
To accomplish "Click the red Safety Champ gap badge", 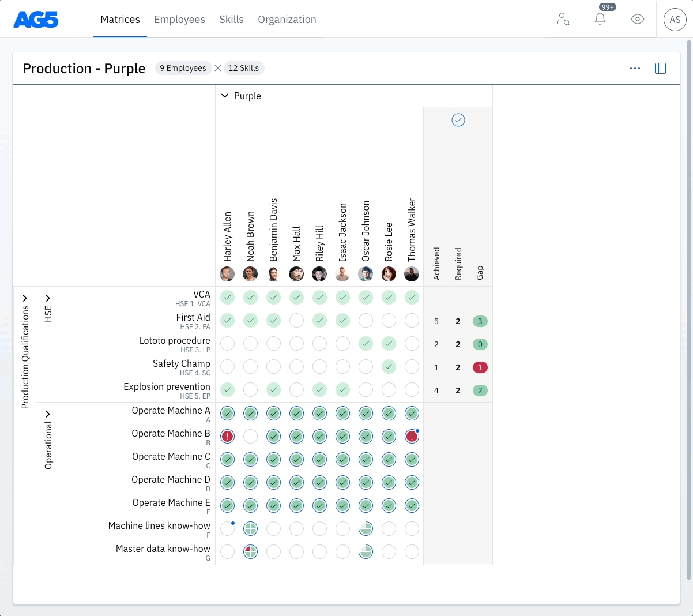I will [x=480, y=367].
